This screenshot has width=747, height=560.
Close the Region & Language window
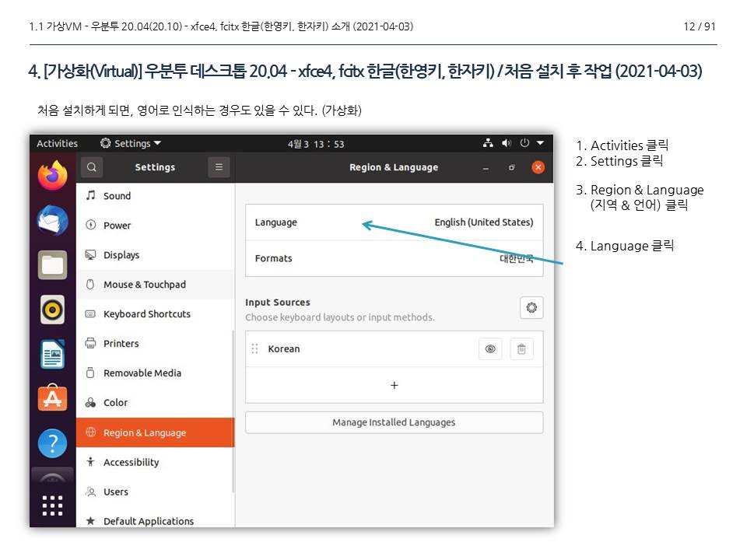[538, 167]
